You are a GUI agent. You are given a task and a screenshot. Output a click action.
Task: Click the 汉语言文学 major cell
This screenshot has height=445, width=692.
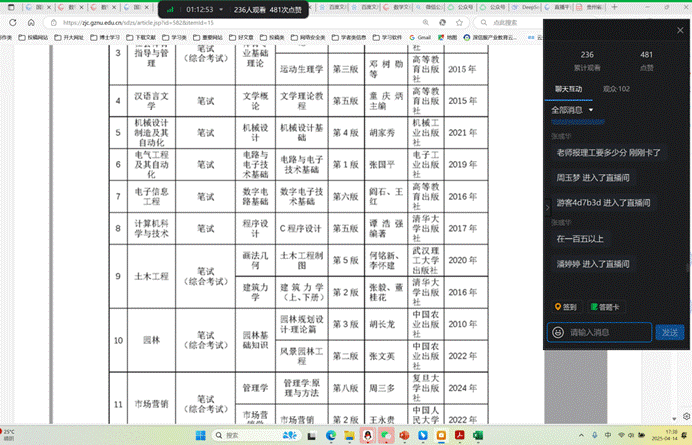(x=151, y=101)
